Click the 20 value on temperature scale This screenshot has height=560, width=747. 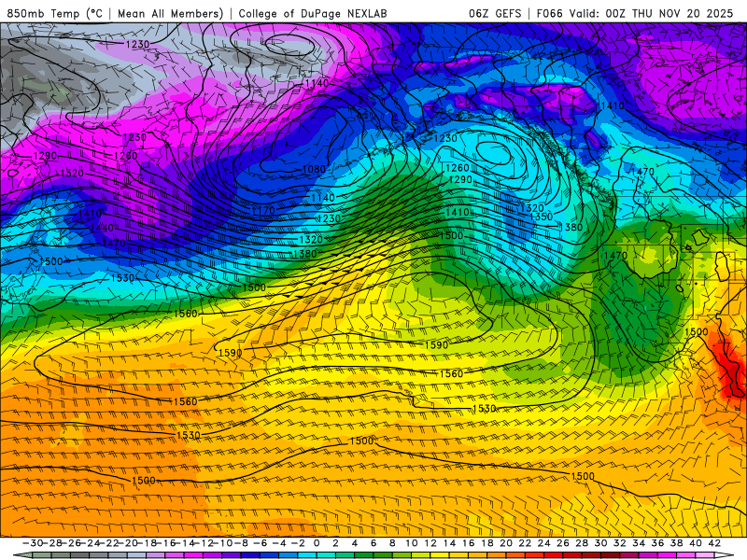click(x=506, y=543)
